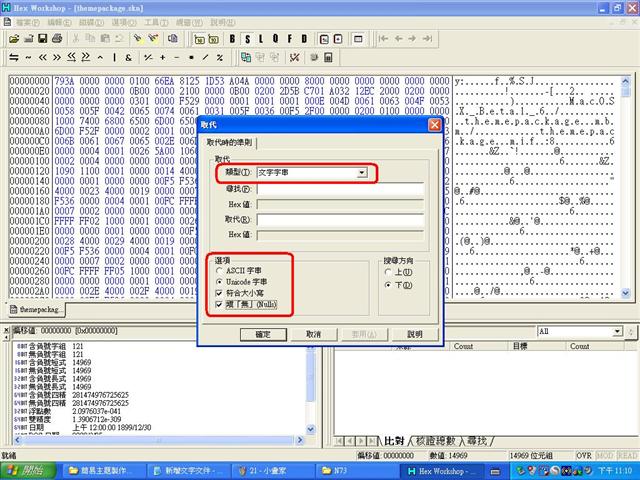Switch to the 核證總數 results tab
640x480 pixels.
point(436,441)
